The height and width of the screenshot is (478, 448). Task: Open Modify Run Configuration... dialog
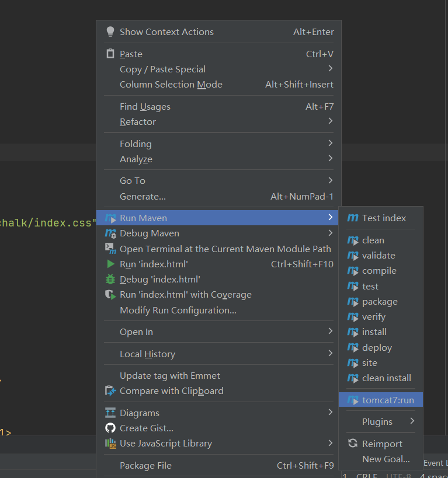click(178, 310)
